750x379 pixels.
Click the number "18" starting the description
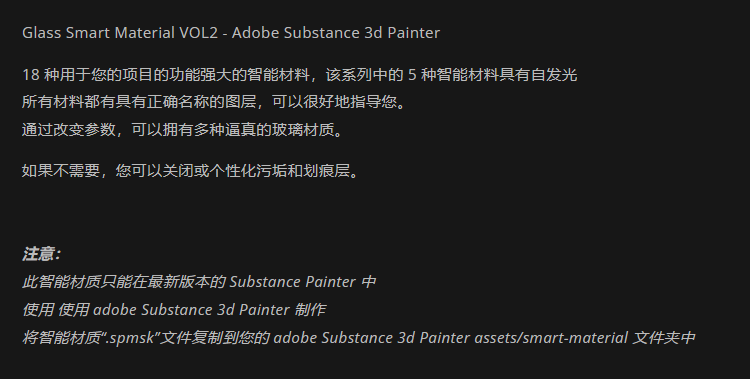point(30,75)
